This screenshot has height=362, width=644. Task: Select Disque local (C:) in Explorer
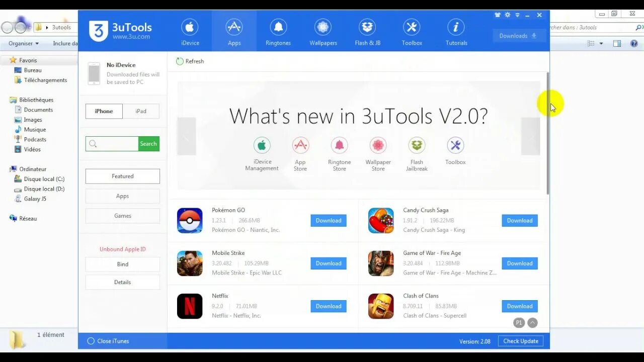(39, 179)
